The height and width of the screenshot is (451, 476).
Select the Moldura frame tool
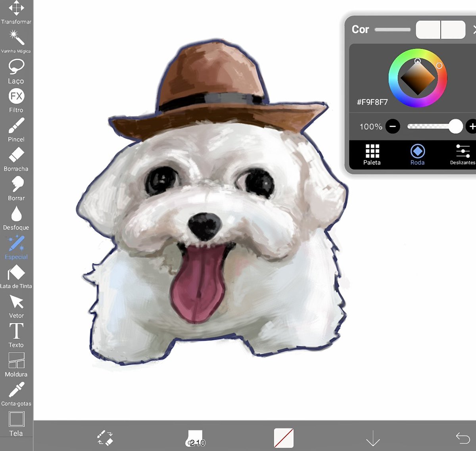(x=16, y=365)
